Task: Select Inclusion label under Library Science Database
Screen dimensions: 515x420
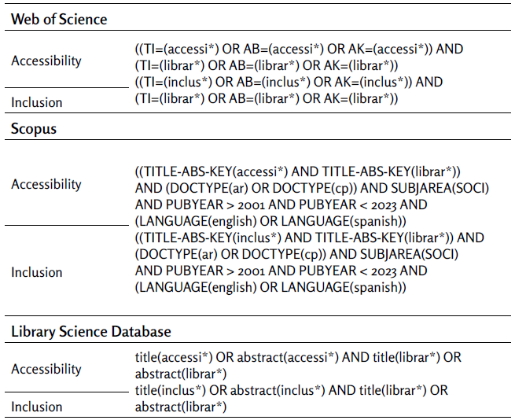Action: click(x=37, y=407)
